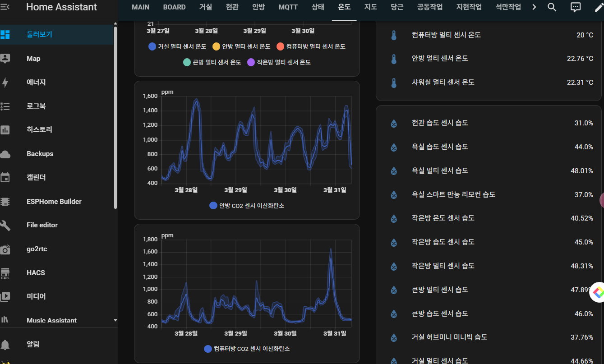Image resolution: width=604 pixels, height=364 pixels.
Task: Open 미디어 from the sidebar
Action: pyautogui.click(x=57, y=297)
